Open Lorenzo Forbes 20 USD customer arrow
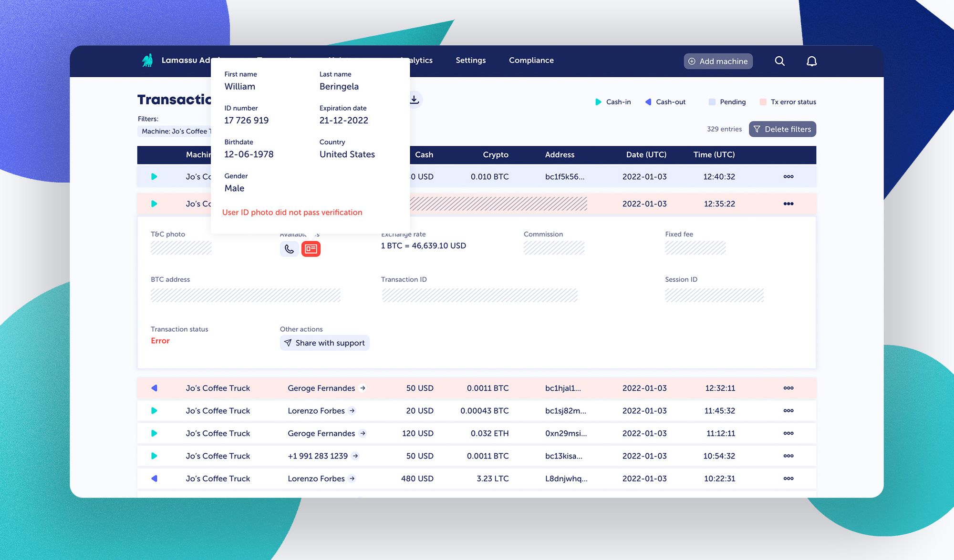The width and height of the screenshot is (954, 560). [x=352, y=411]
